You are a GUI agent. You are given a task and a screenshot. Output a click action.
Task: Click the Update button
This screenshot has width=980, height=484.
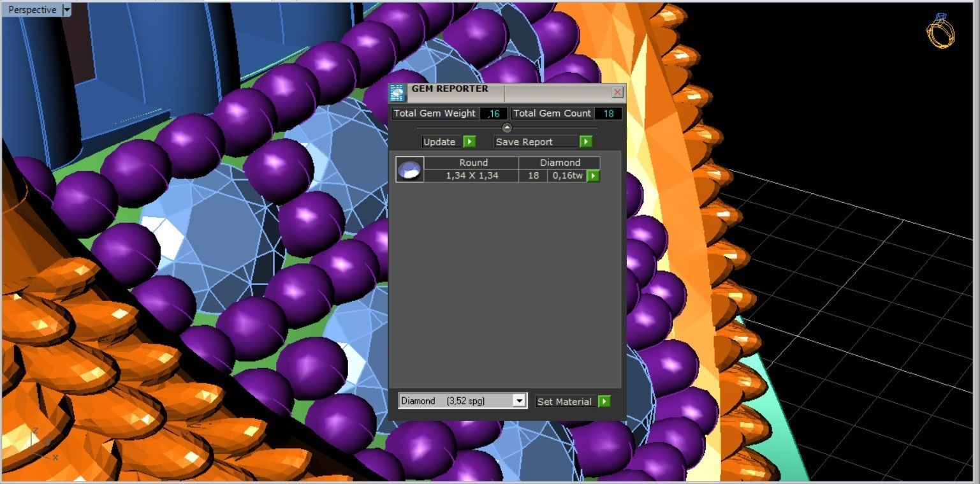pyautogui.click(x=441, y=142)
